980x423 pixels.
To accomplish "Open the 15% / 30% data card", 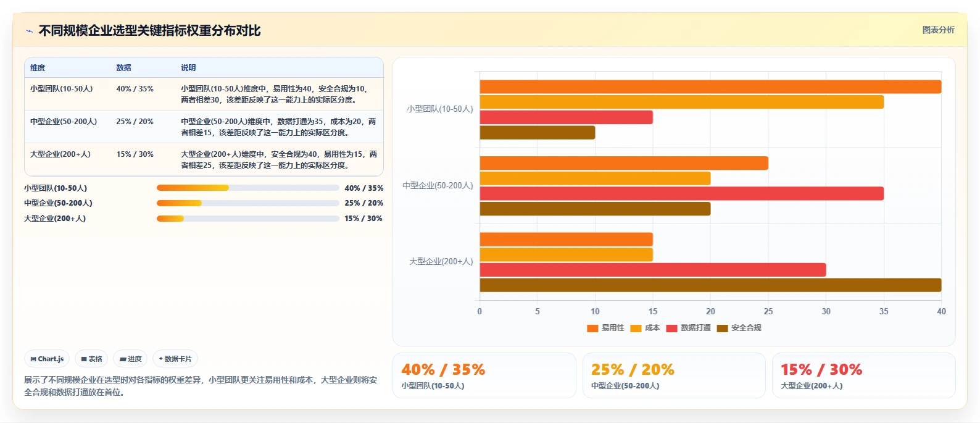I will (x=863, y=375).
